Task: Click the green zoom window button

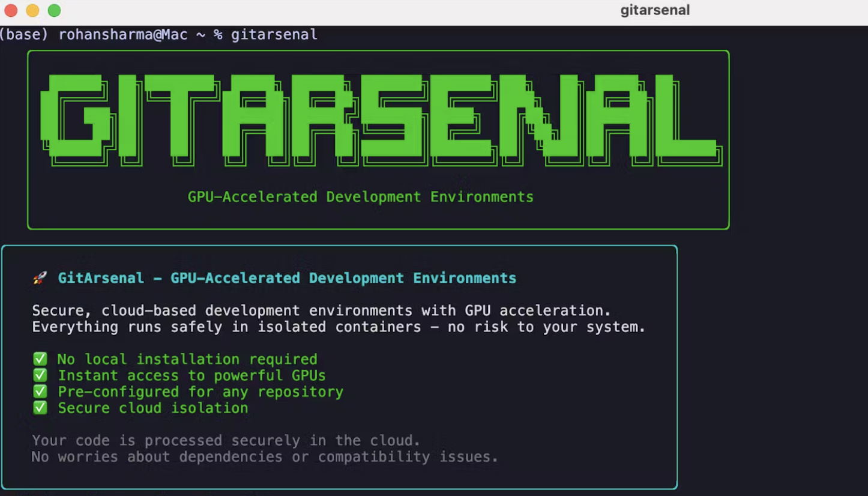Action: point(54,10)
